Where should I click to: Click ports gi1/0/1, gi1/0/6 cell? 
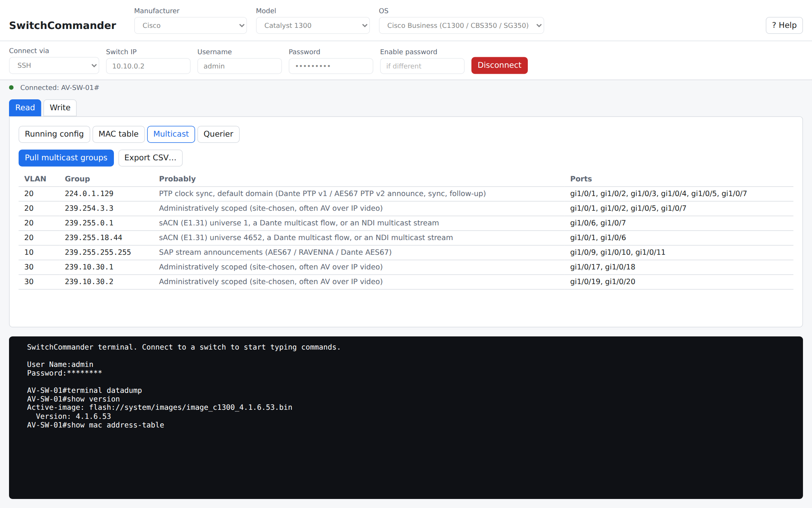click(x=598, y=237)
